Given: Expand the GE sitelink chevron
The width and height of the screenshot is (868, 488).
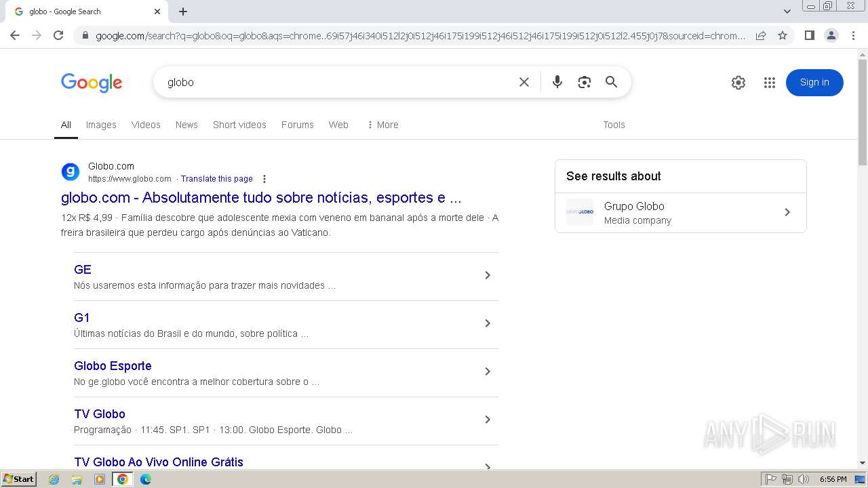Looking at the screenshot, I should 488,275.
